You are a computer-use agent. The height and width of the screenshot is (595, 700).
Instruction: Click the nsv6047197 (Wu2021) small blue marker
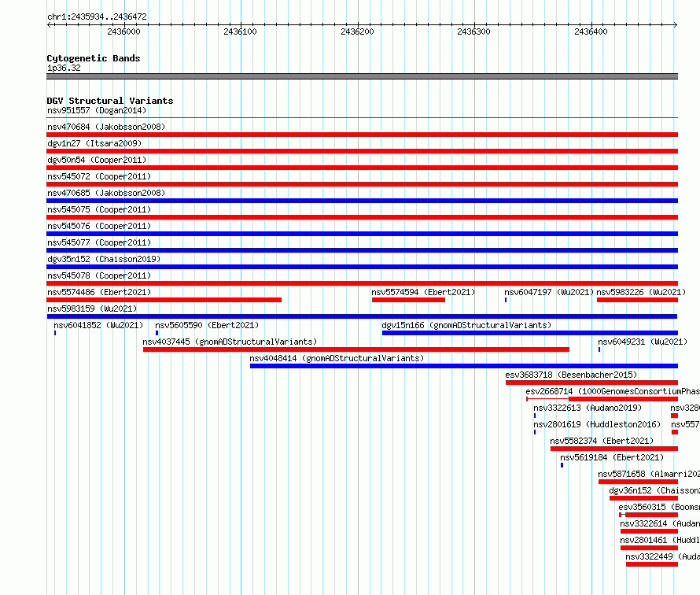tap(506, 300)
